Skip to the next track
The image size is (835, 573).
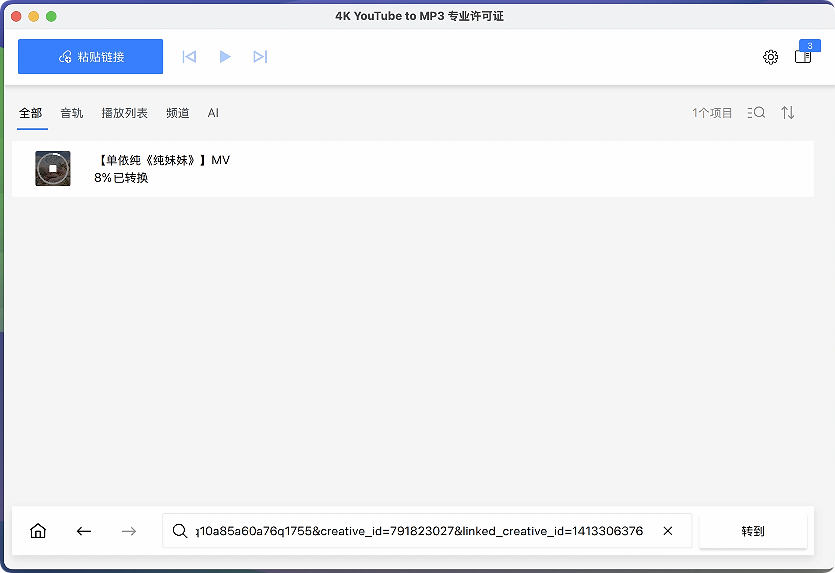pyautogui.click(x=260, y=57)
